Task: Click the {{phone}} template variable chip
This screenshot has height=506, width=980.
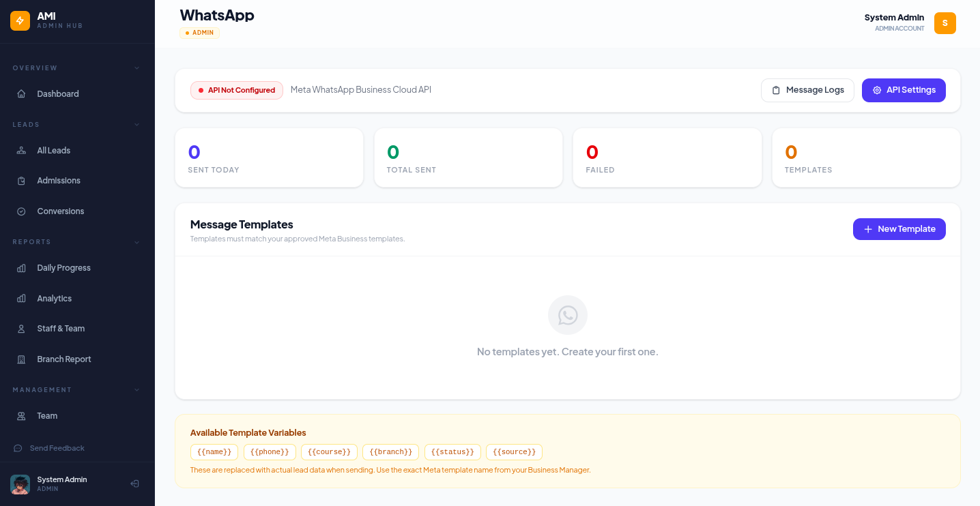Action: [x=270, y=452]
